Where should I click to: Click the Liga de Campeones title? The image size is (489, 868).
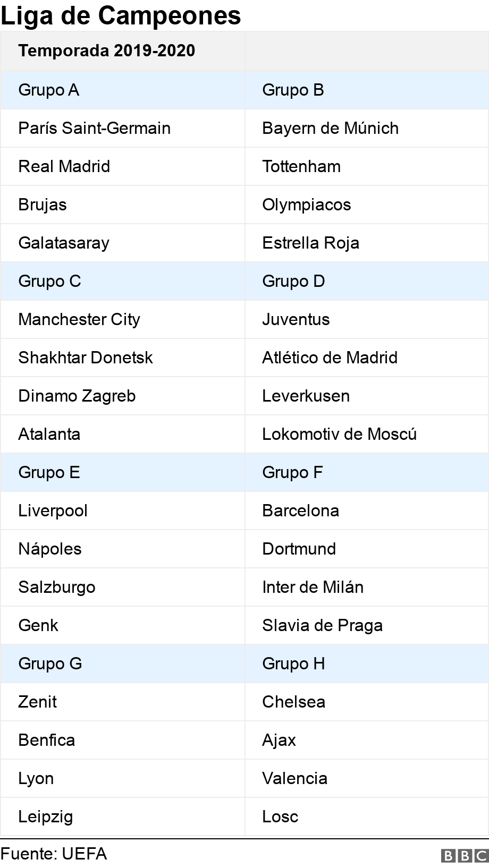[121, 16]
